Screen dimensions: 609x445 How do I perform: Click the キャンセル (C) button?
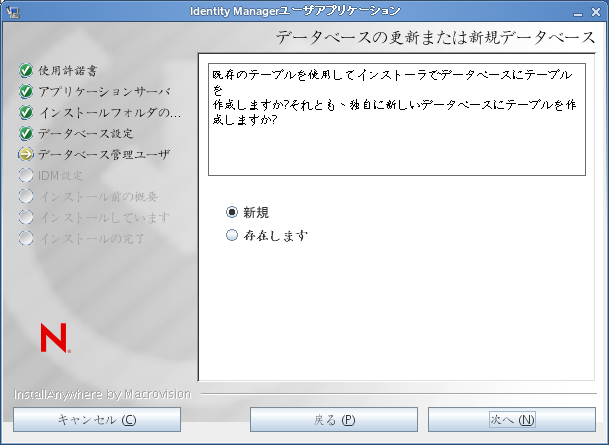click(97, 419)
